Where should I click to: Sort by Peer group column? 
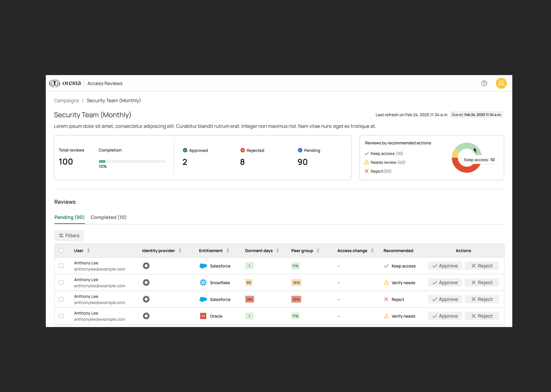pyautogui.click(x=318, y=251)
